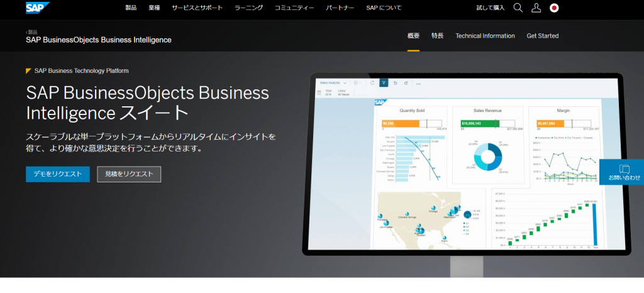Click the save icon in dashboard preview toolbar

point(356,83)
